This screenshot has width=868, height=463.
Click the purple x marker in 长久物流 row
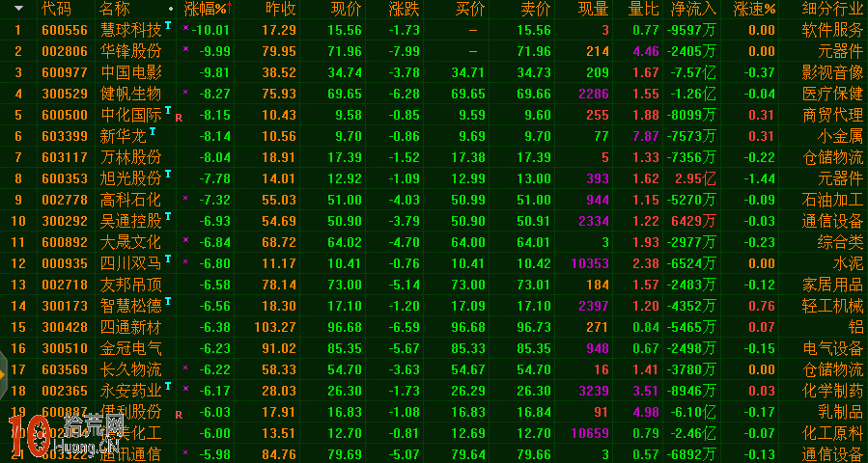point(186,367)
